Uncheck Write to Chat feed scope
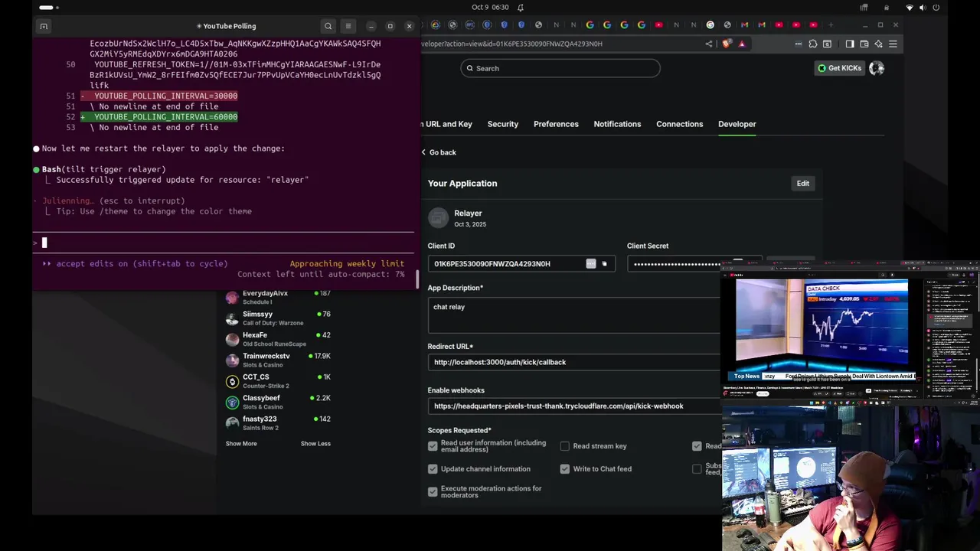 pyautogui.click(x=565, y=469)
